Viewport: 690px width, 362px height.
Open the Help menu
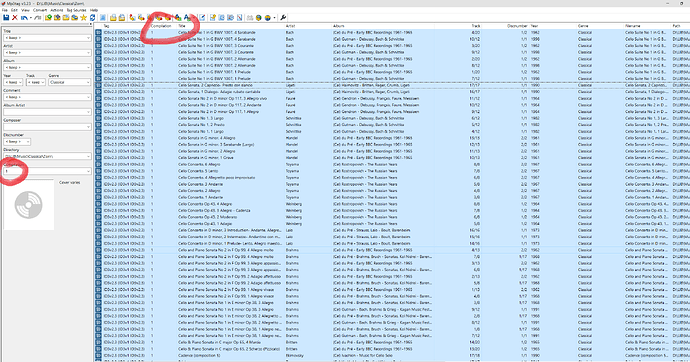tap(94, 10)
